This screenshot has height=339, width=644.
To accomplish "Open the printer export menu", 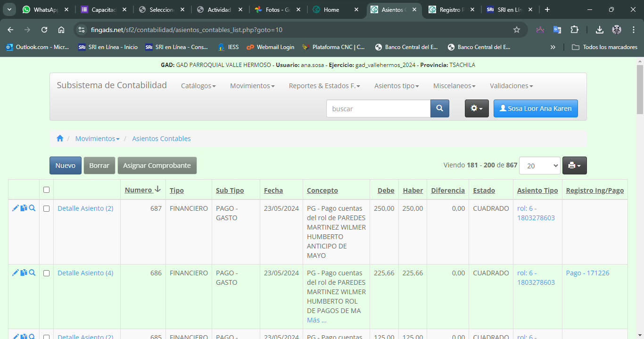I will pos(574,165).
